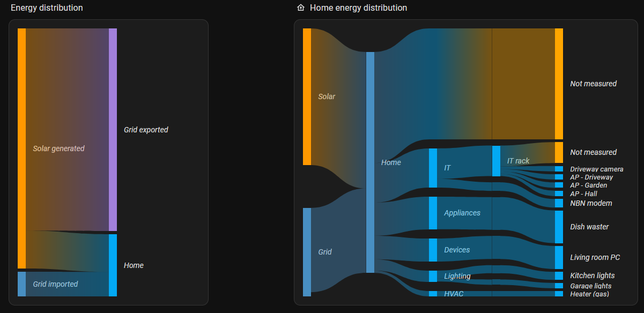Click the home icon beside Home energy distribution
The height and width of the screenshot is (313, 644).
click(301, 8)
